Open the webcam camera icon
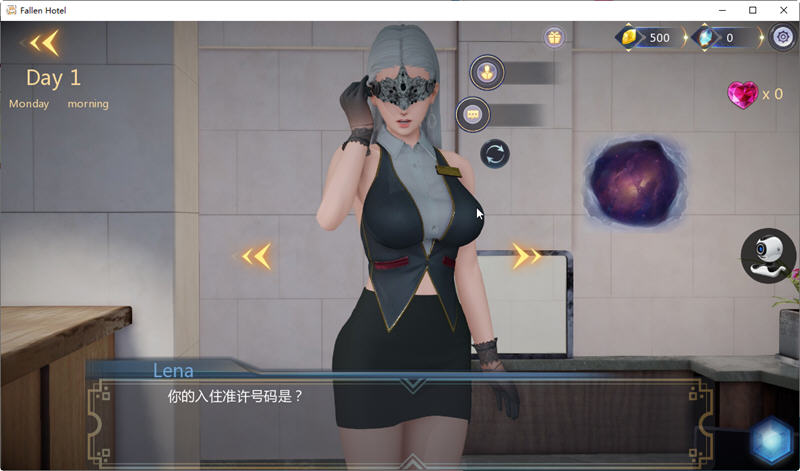This screenshot has width=800, height=471. click(x=768, y=256)
